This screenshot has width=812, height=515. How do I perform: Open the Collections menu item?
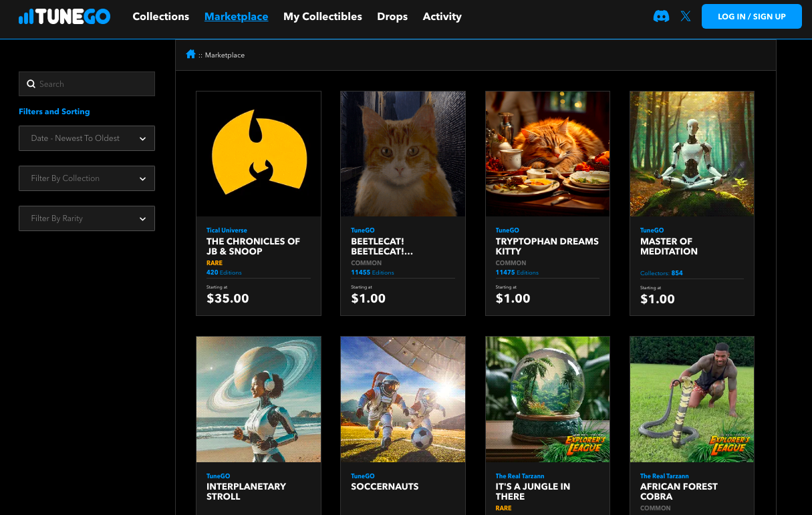coord(161,16)
